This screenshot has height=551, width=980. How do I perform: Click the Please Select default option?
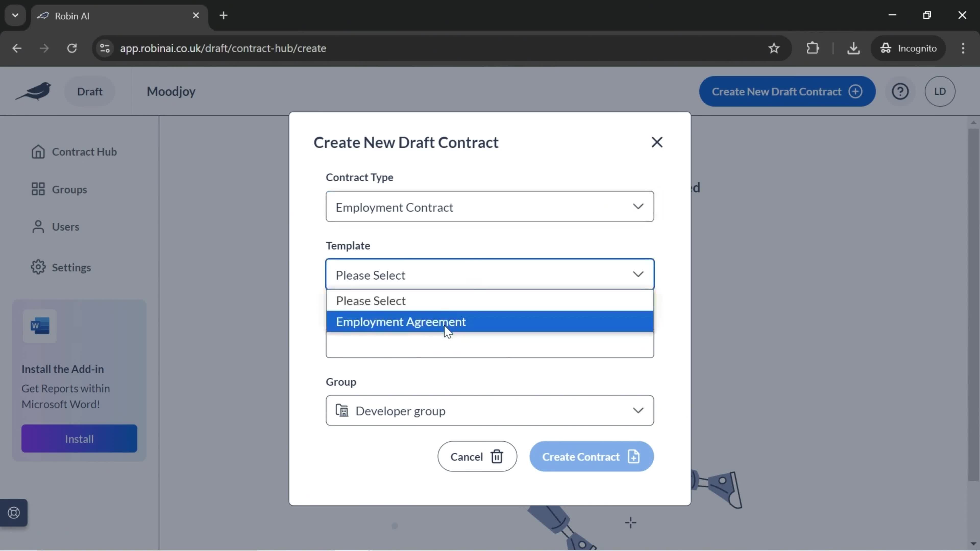490,301
